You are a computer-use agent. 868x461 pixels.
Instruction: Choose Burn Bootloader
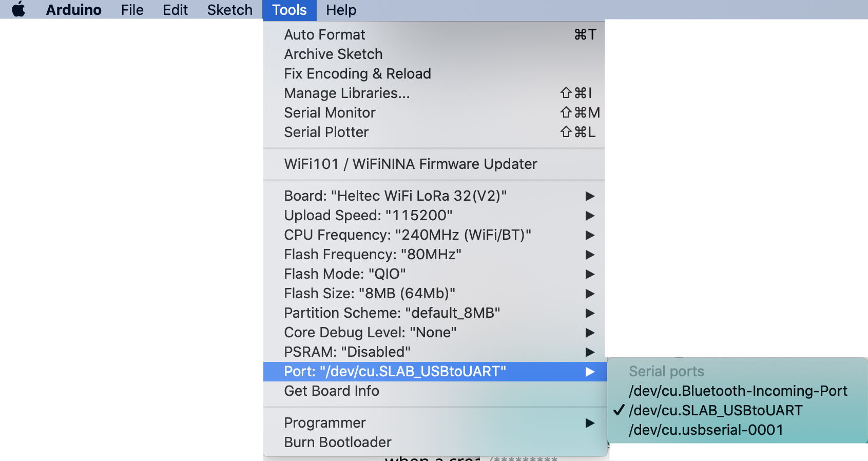pos(337,443)
